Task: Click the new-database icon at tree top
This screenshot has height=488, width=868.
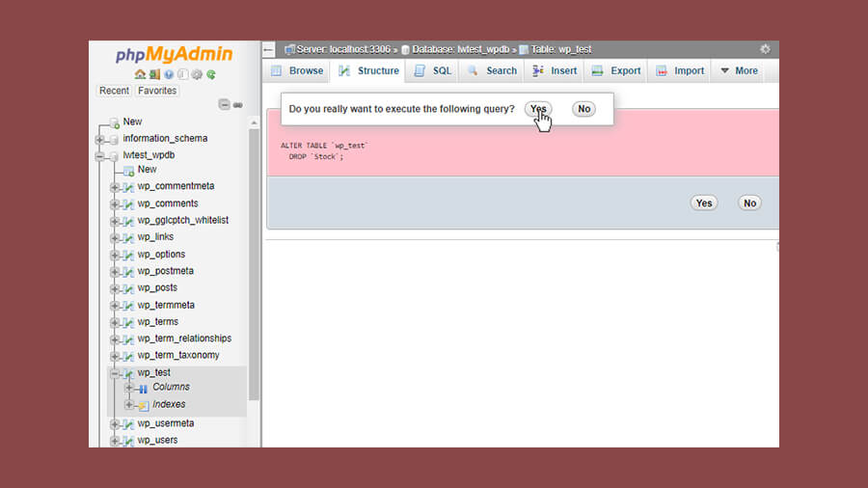Action: [x=115, y=122]
